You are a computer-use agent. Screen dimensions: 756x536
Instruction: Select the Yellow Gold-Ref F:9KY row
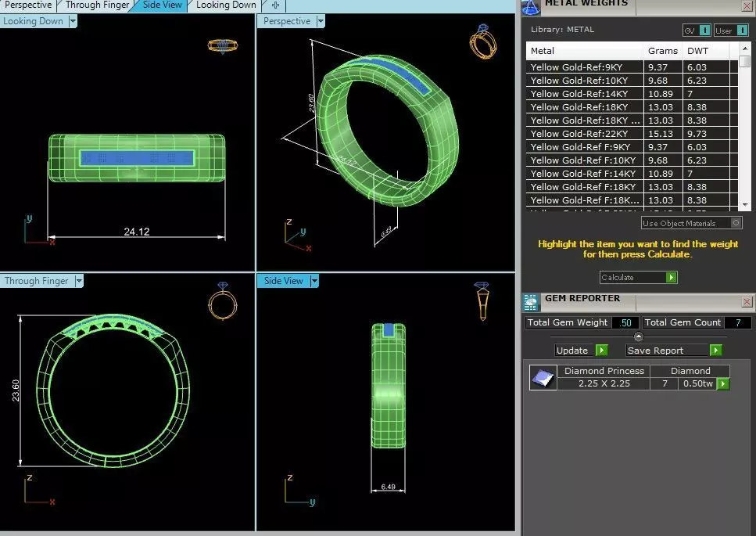click(x=632, y=147)
